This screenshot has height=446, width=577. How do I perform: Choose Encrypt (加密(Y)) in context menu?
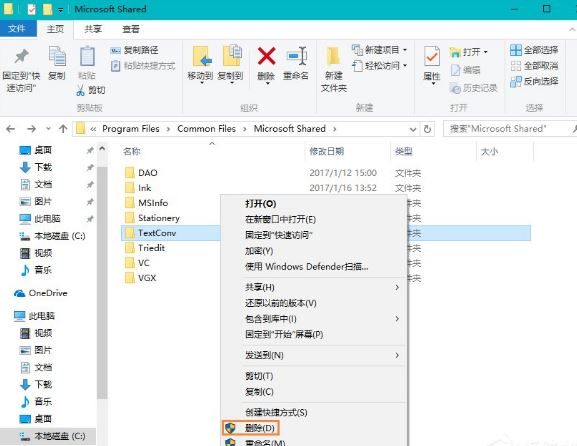pos(314,251)
